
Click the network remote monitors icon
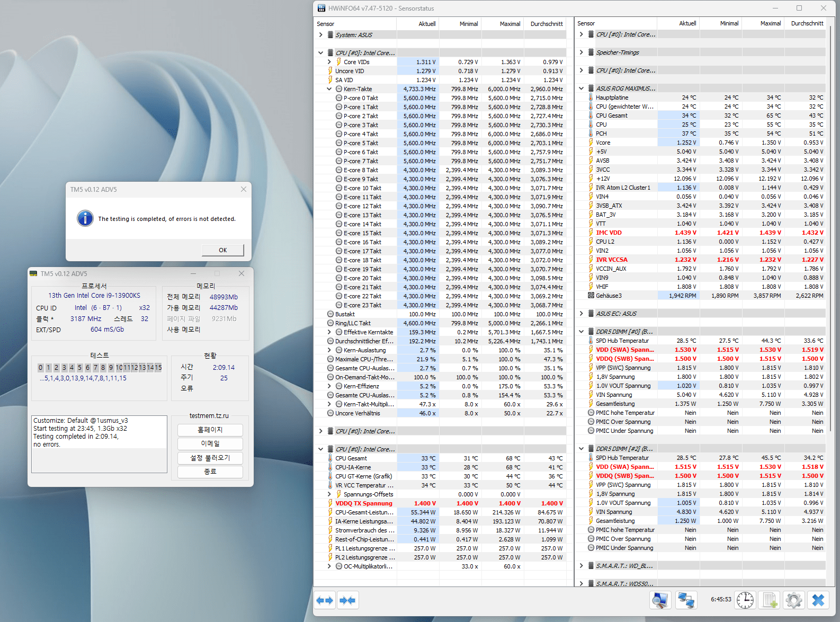tap(686, 600)
